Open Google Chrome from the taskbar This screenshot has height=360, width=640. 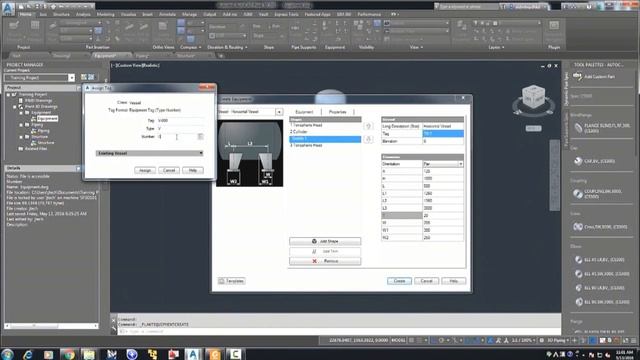coord(69,354)
